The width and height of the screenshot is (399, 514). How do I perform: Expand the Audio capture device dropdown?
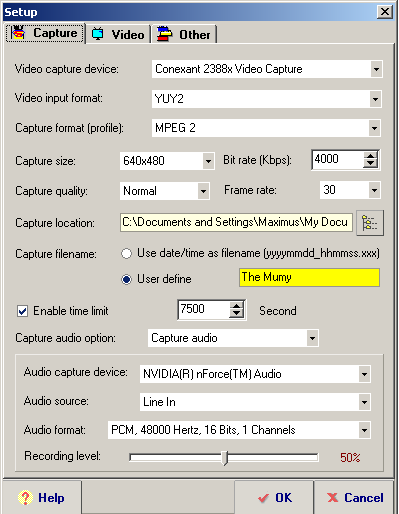(364, 374)
